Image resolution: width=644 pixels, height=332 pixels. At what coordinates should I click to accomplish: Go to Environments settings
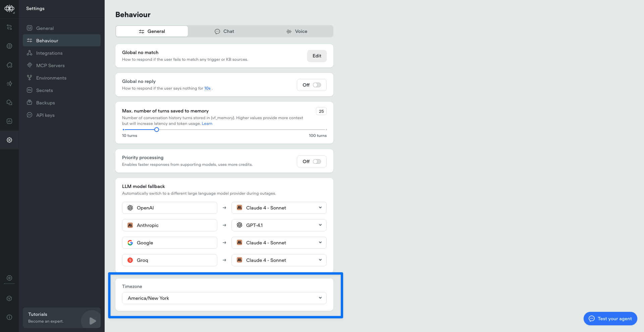(62, 78)
